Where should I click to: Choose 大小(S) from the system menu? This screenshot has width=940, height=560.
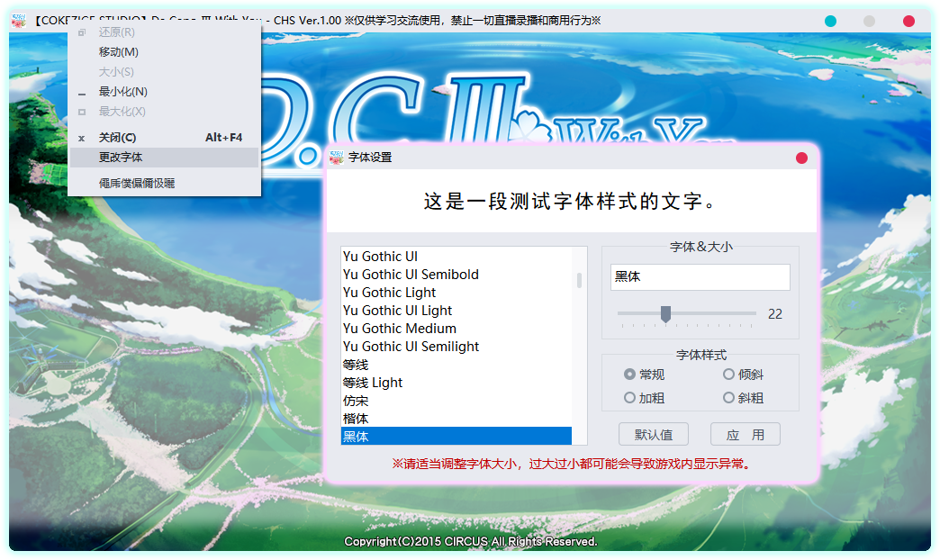point(164,72)
